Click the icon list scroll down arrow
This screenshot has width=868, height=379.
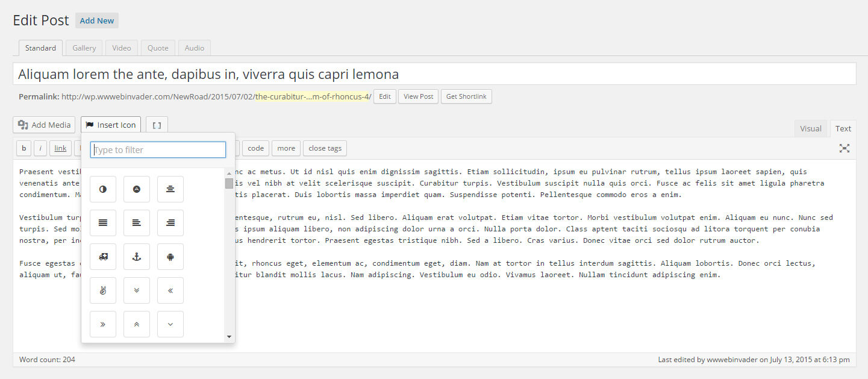(229, 337)
